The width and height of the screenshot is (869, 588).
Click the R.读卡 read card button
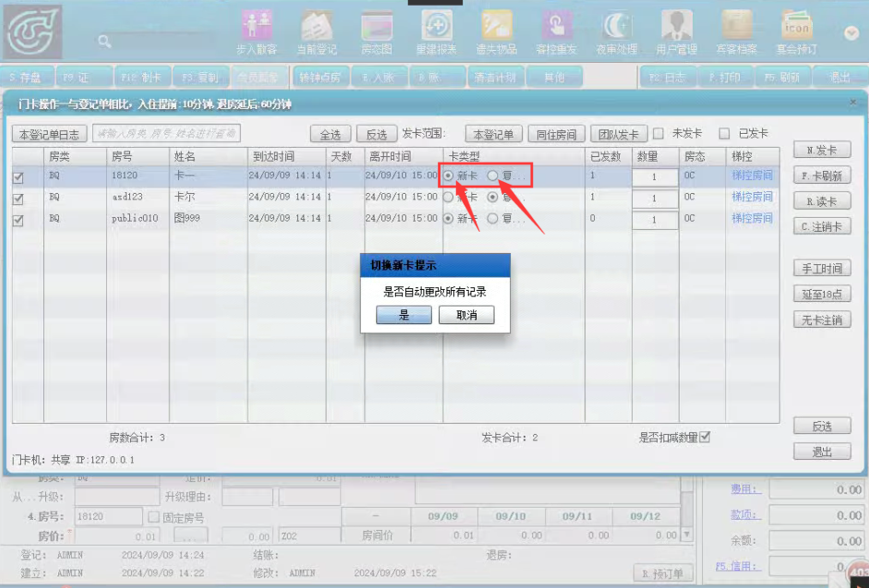point(822,201)
